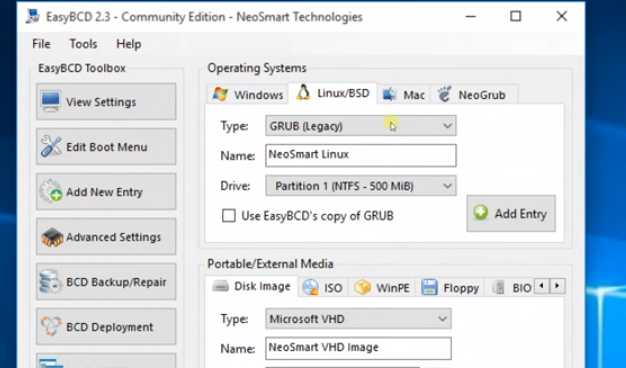Image resolution: width=626 pixels, height=368 pixels.
Task: Open the File menu
Action: 42,44
